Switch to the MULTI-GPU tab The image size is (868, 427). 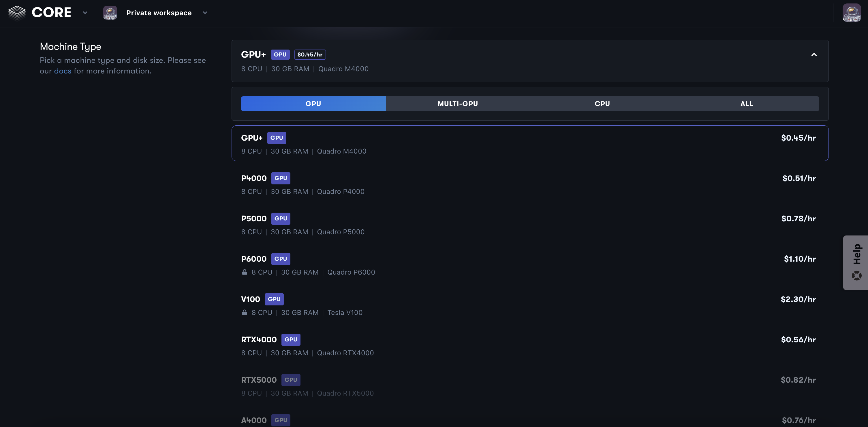[x=457, y=103]
